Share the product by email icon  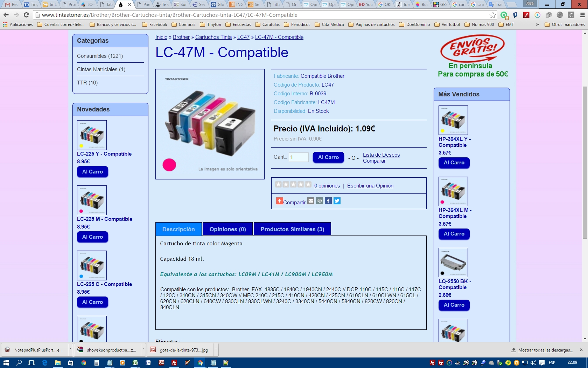point(311,201)
